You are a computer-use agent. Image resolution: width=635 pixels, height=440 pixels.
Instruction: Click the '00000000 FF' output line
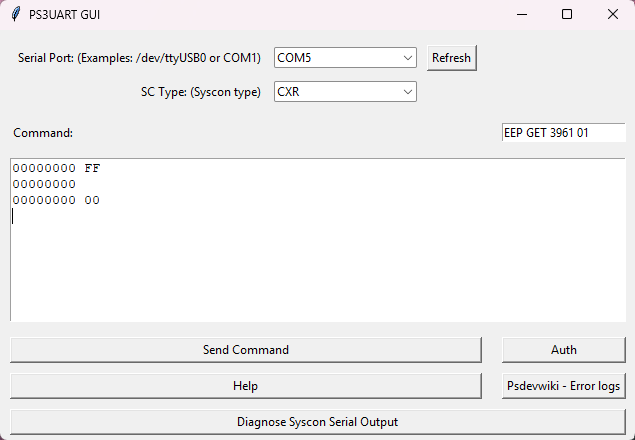[x=56, y=168]
